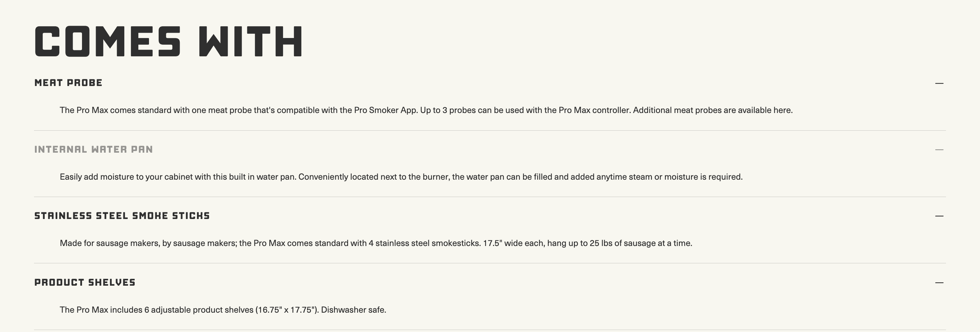Click the "Comes With" section heading
This screenshot has width=980, height=332.
[169, 42]
